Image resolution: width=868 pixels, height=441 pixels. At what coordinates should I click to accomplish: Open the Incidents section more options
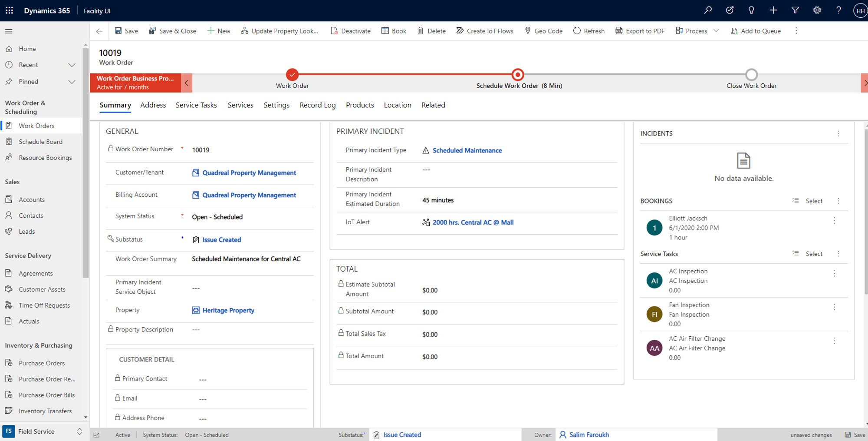point(838,134)
